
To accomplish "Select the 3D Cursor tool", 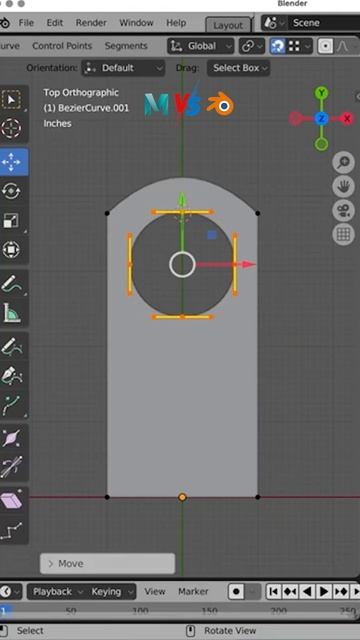I will pyautogui.click(x=11, y=129).
